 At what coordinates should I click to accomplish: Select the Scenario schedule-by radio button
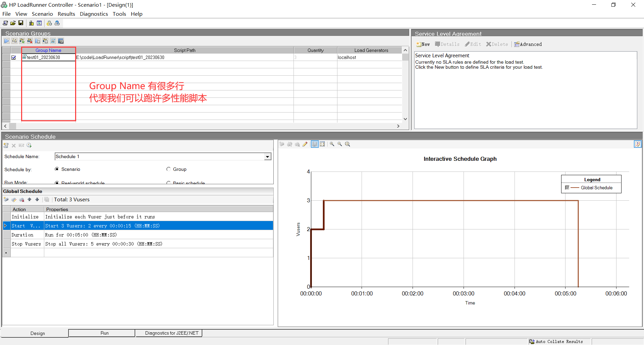pos(57,169)
